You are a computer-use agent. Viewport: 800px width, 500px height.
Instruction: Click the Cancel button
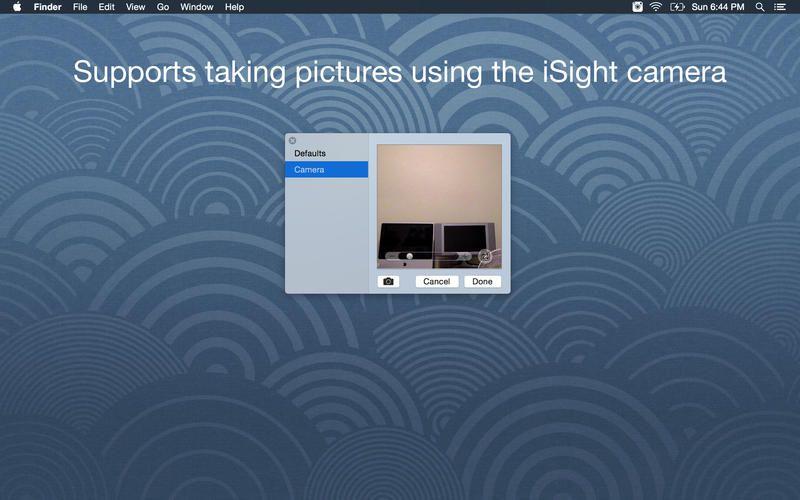(437, 282)
